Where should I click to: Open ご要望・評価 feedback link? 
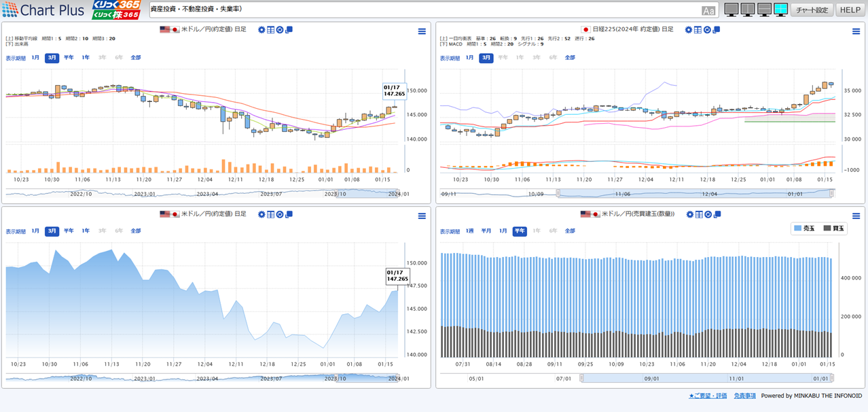(708, 396)
